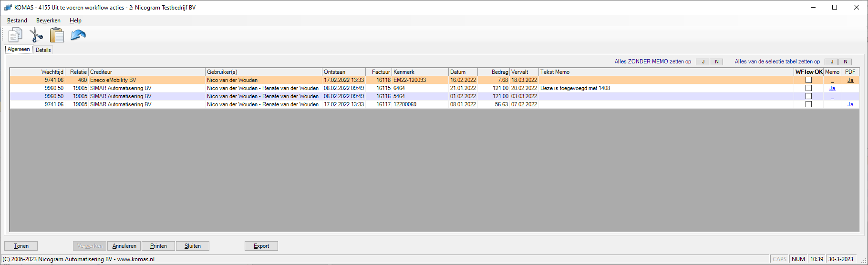868x265 pixels.
Task: Click the Kenmerk column header
Action: [420, 72]
